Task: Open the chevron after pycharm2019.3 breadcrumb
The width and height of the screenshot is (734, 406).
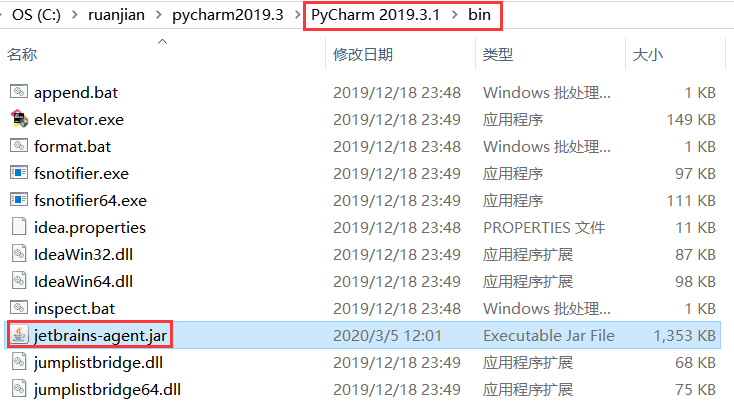Action: 297,15
